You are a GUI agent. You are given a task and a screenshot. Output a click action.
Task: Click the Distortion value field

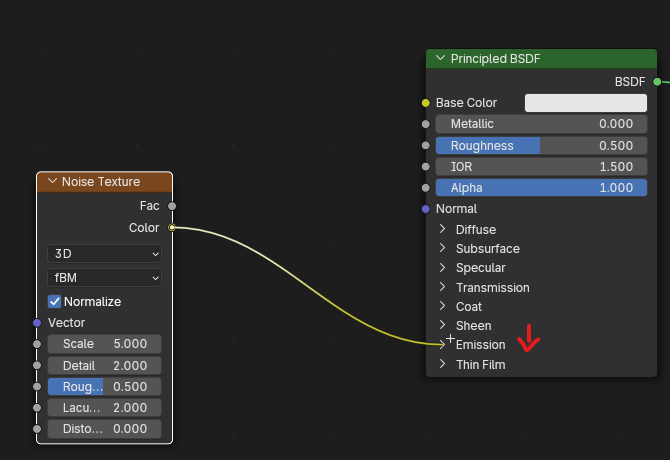[x=104, y=428]
